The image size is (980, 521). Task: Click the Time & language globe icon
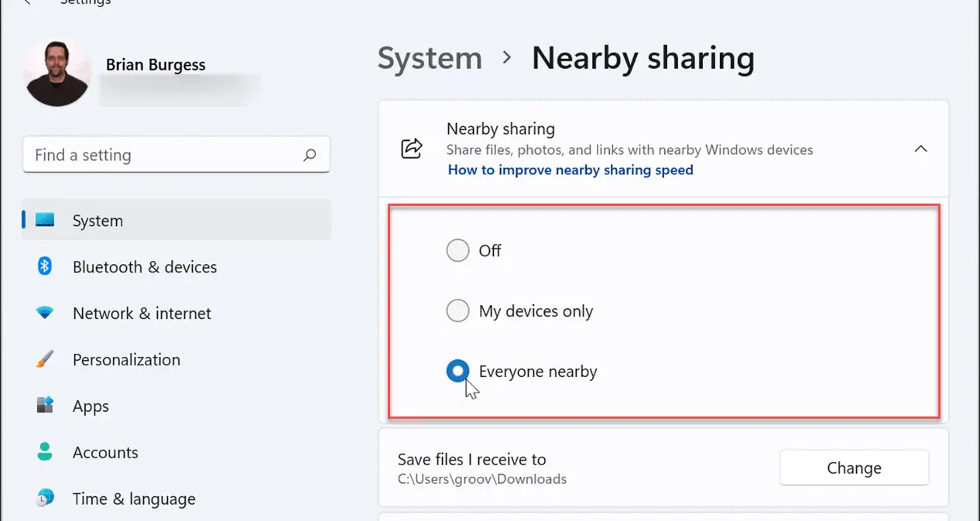point(45,499)
